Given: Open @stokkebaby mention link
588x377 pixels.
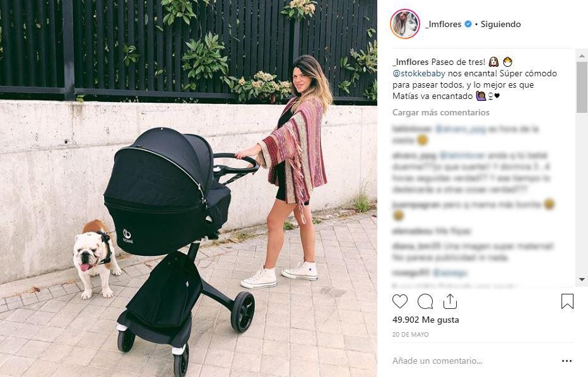Looking at the screenshot, I should coord(419,74).
